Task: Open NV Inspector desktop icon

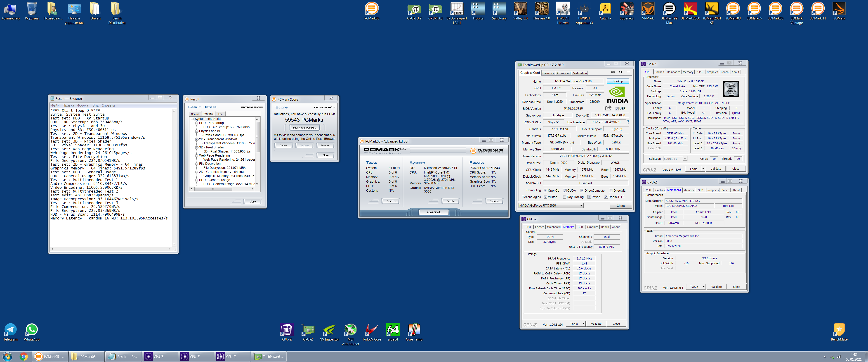Action: pos(329,332)
